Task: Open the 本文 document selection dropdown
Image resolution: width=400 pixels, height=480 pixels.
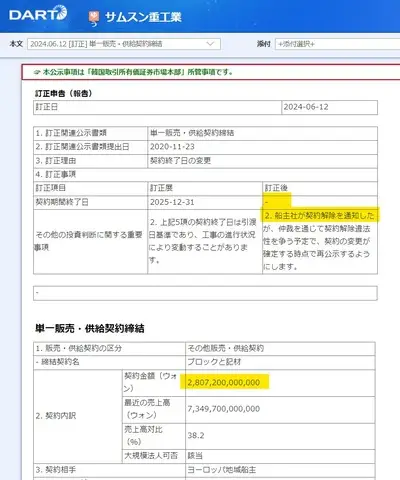Action: [x=124, y=44]
